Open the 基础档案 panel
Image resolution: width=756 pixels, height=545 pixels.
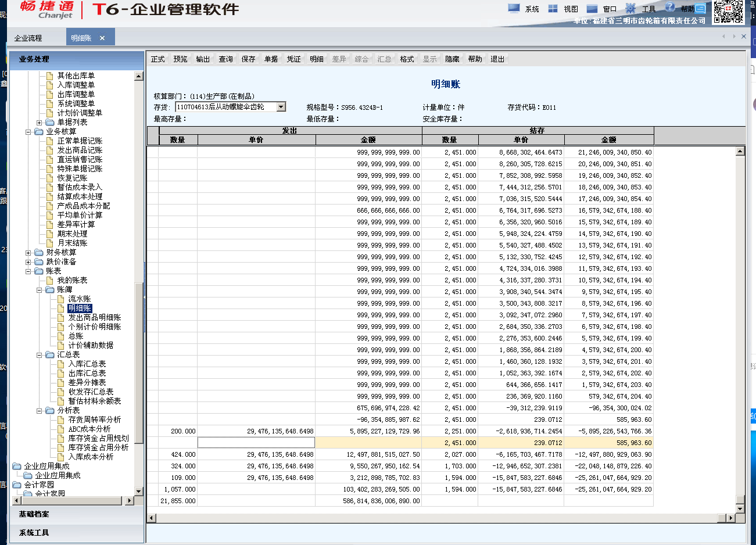pyautogui.click(x=76, y=514)
